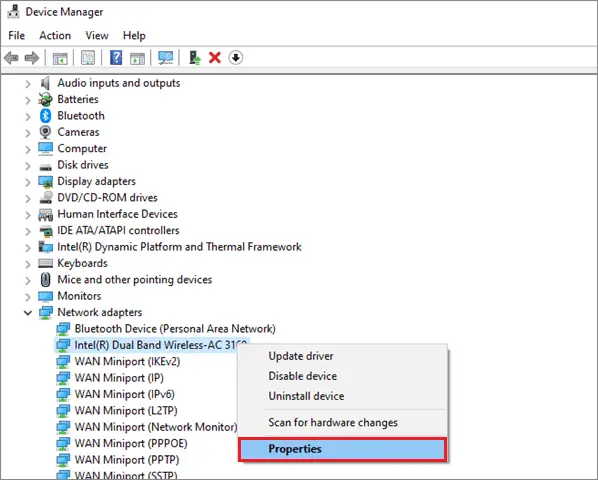The image size is (598, 480).
Task: Click the IDE ATA/ATAPI controllers icon
Action: tap(46, 231)
